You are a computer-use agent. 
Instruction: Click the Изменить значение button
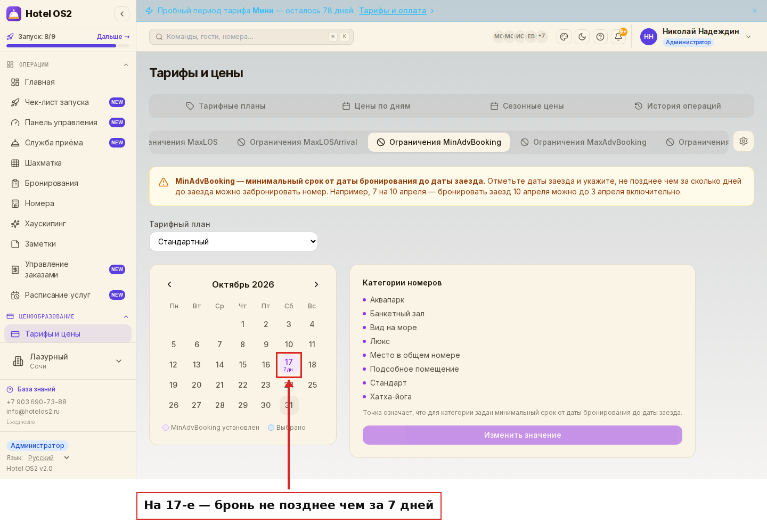(x=523, y=435)
